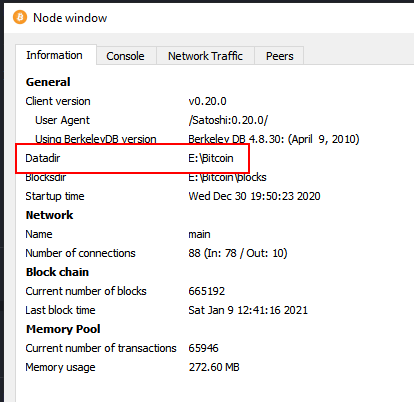Viewport: 414px width, 402px height.
Task: Click the current number of transactions 65946
Action: pos(203,348)
